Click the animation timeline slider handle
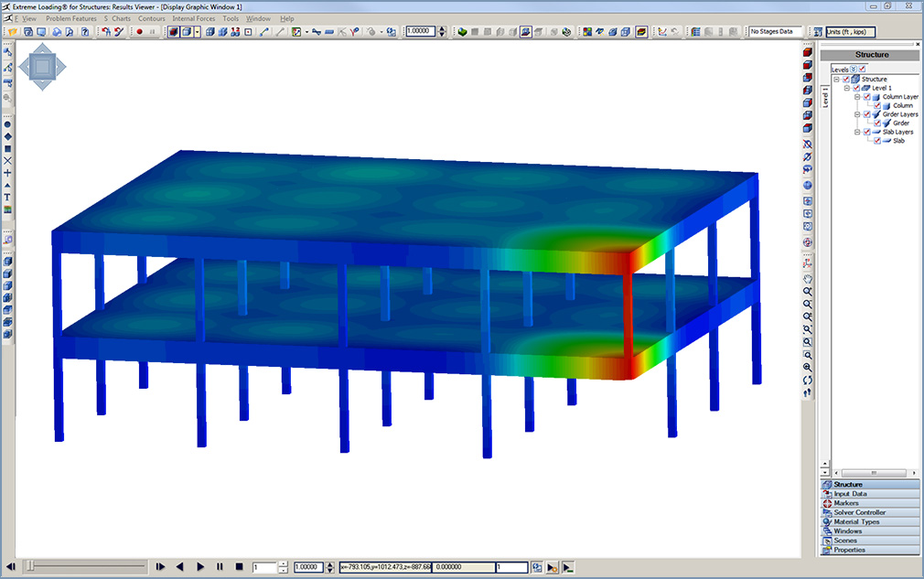 tap(30, 567)
